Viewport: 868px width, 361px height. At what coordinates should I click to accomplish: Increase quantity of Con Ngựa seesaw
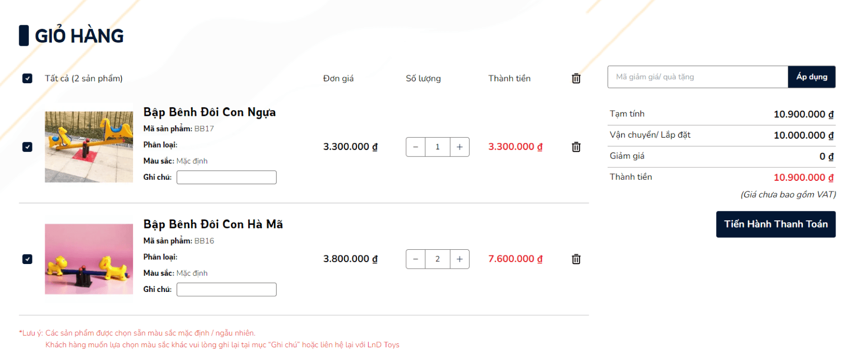point(459,147)
